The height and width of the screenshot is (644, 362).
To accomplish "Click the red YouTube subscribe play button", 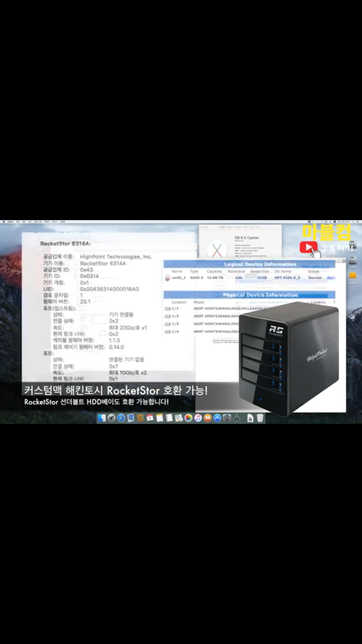I will click(307, 248).
